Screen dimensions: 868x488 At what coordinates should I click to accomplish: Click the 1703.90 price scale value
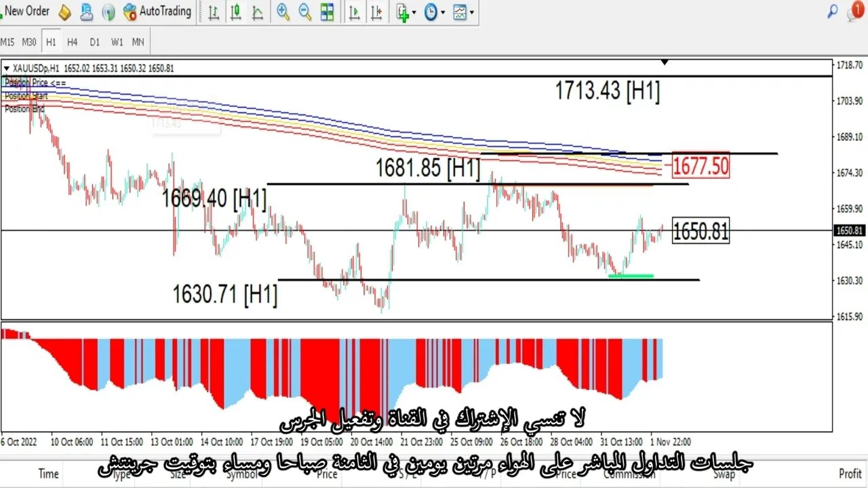849,101
